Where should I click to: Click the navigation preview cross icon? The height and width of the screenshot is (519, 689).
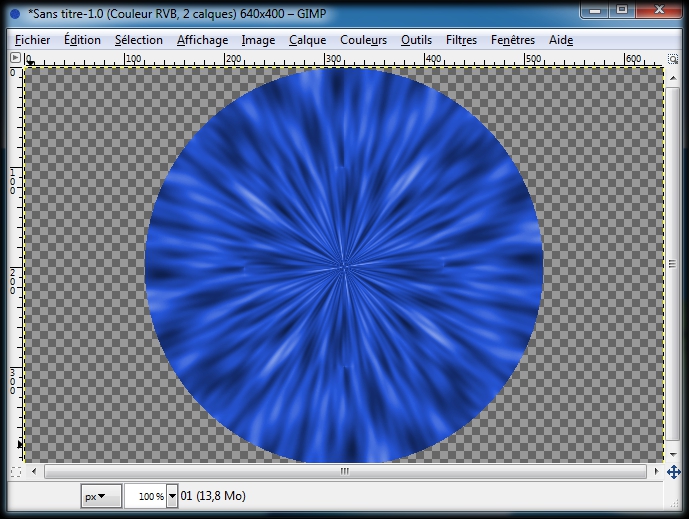coord(674,471)
